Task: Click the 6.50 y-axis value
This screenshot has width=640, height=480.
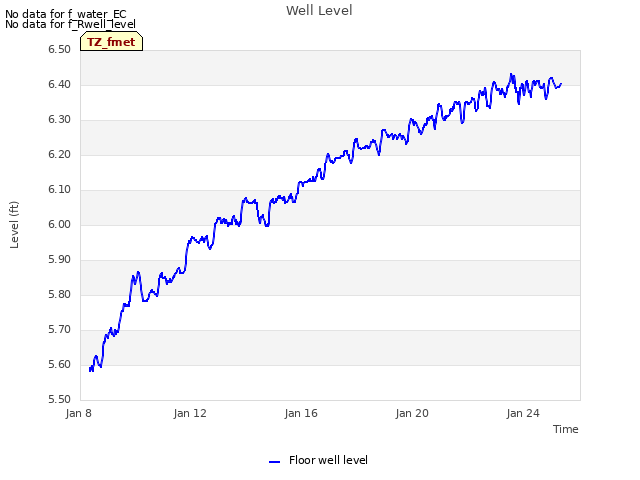Action: (x=60, y=49)
